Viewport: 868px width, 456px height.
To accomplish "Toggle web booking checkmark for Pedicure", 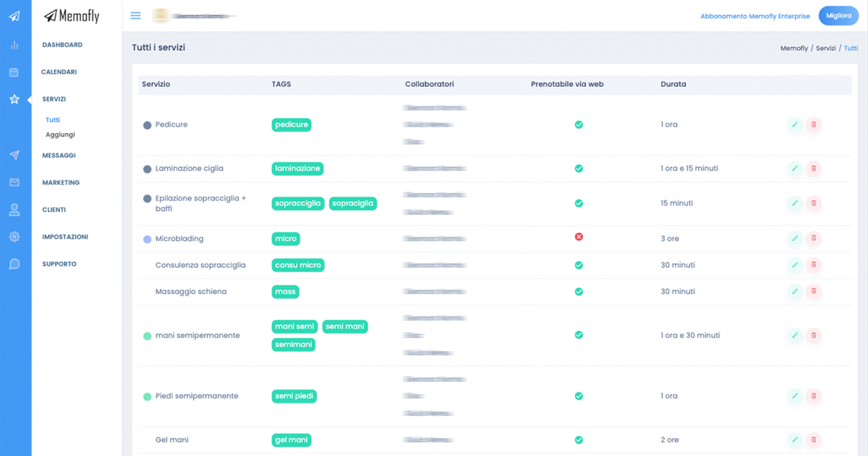I will tap(579, 124).
